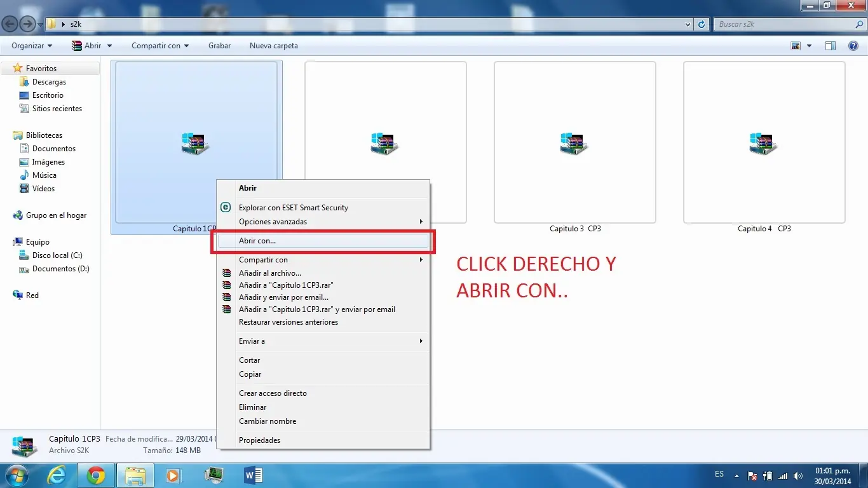Open the address bar history dropdown
Viewport: 868px width, 488px height.
point(689,24)
